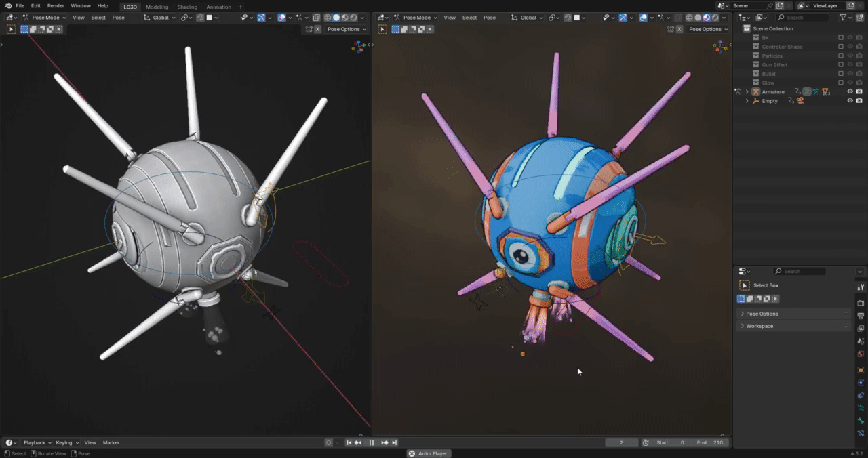The width and height of the screenshot is (868, 458).
Task: Switch left viewport to rendered shading
Action: coord(353,18)
